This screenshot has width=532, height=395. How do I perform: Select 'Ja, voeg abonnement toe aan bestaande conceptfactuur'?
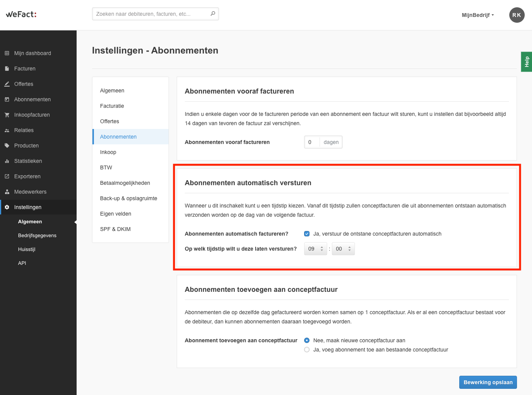pos(307,350)
